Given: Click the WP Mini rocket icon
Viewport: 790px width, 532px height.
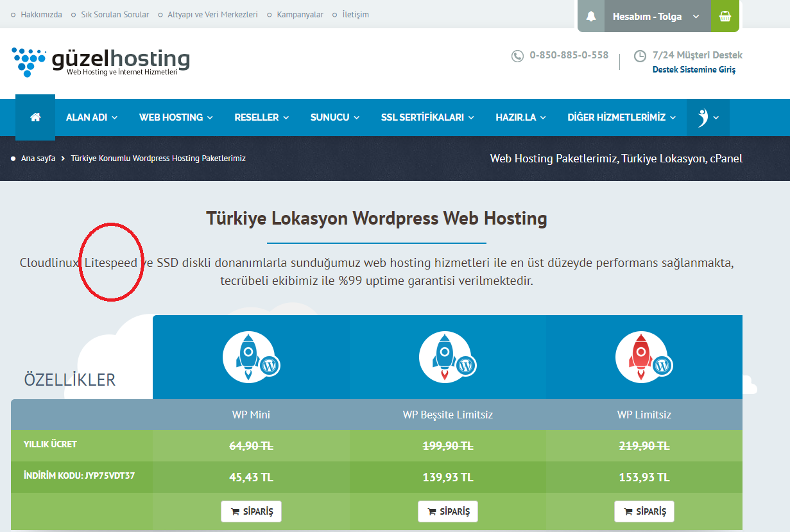Looking at the screenshot, I should [x=251, y=357].
